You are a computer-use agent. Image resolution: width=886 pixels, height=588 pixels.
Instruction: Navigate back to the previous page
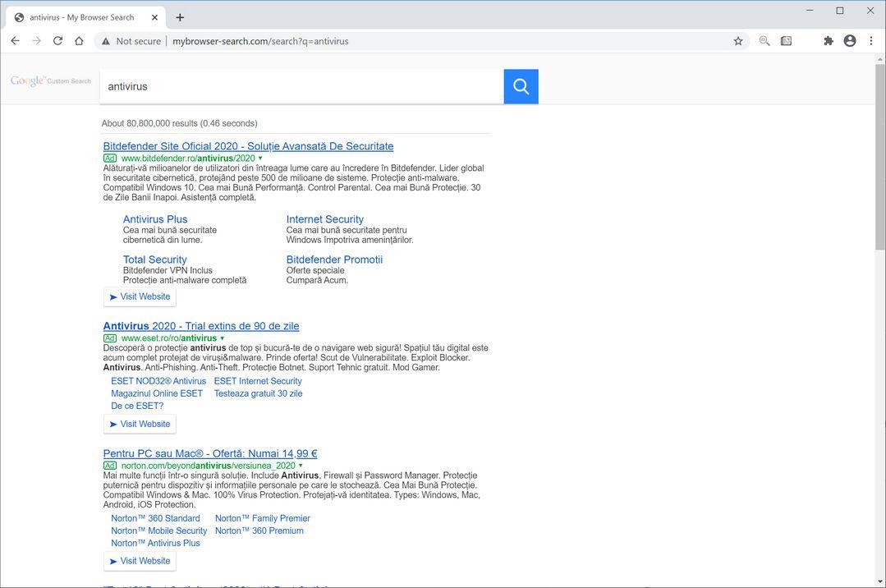pyautogui.click(x=15, y=41)
